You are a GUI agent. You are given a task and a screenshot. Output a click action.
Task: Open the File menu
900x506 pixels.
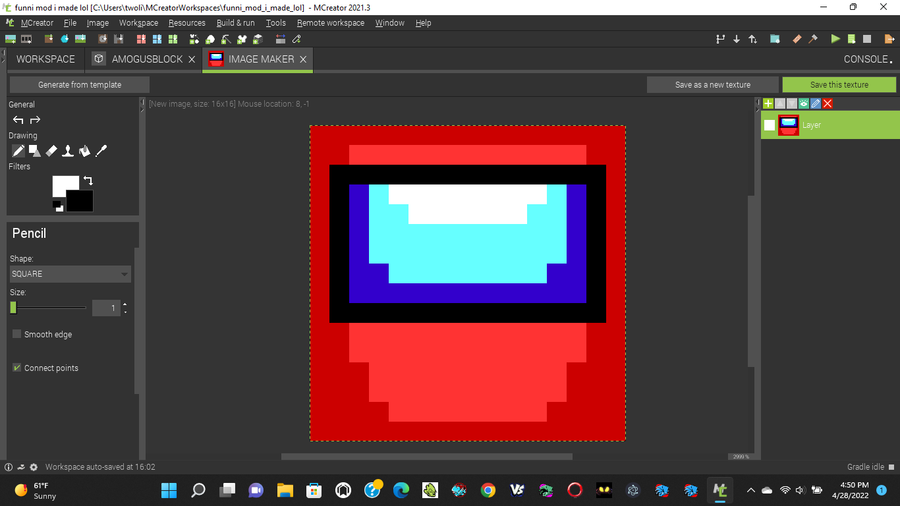[x=70, y=23]
